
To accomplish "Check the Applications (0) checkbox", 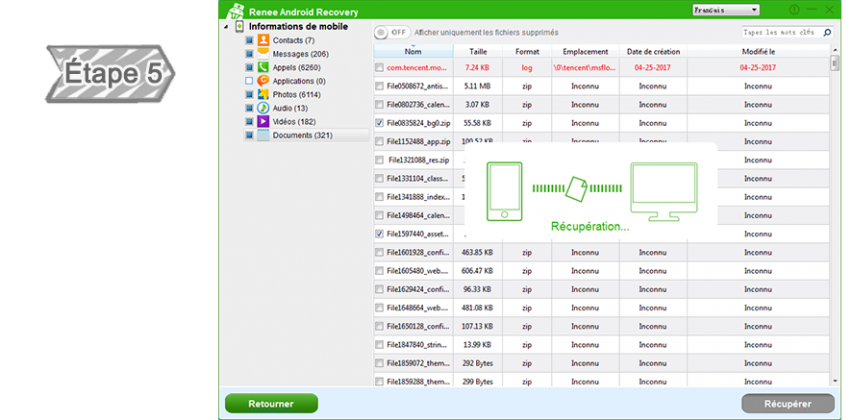I will click(249, 81).
